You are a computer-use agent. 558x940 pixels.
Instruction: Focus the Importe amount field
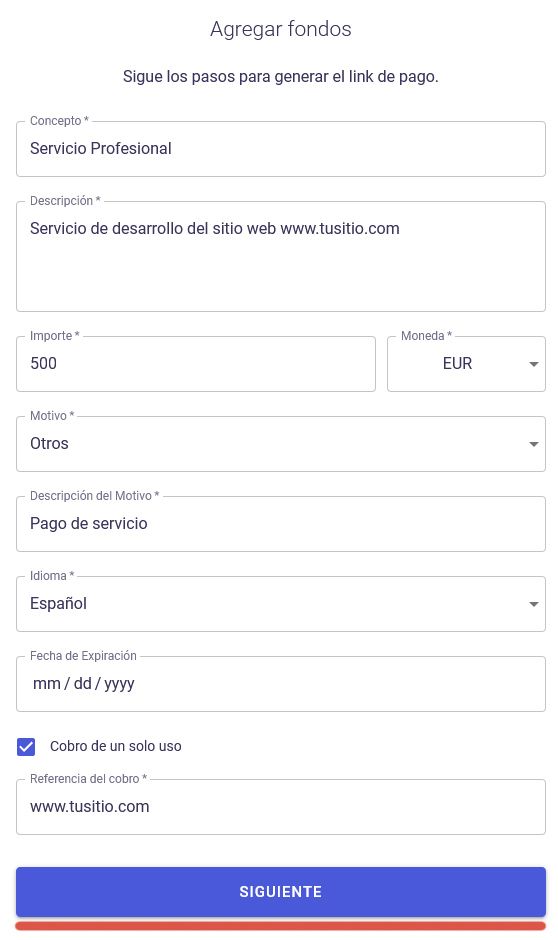pos(196,364)
